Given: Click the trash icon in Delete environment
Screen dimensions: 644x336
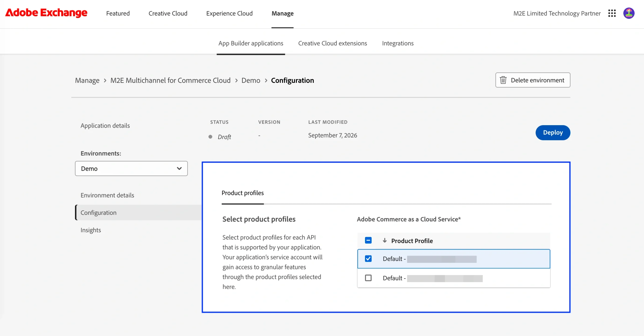Looking at the screenshot, I should click(503, 80).
